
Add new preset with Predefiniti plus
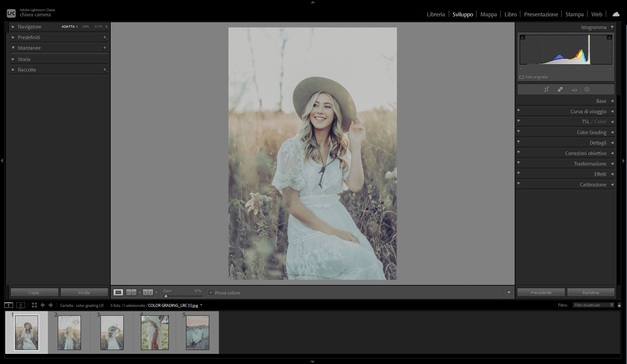click(x=105, y=38)
